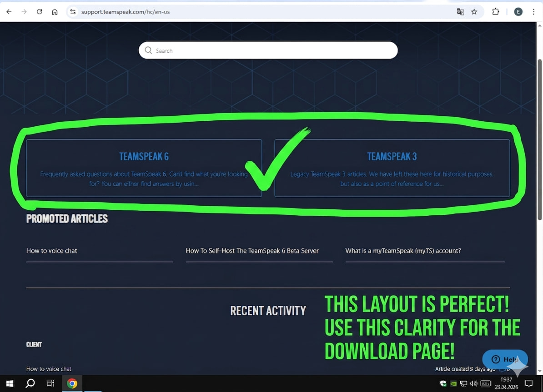Bookmark this page with the star icon
The height and width of the screenshot is (392, 543).
pos(474,12)
